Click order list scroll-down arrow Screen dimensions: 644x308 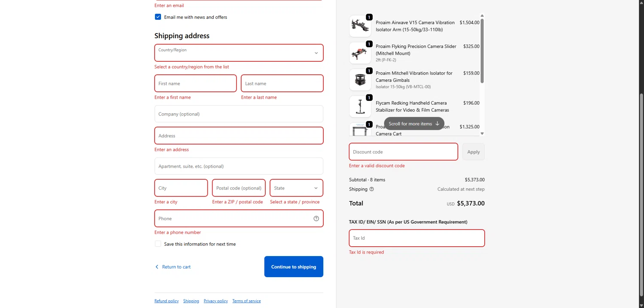482,133
